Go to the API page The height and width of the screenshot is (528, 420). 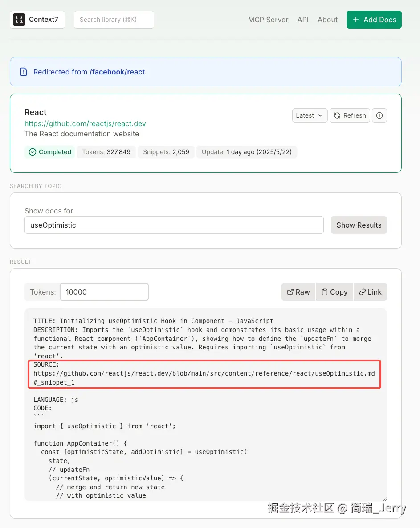(303, 20)
